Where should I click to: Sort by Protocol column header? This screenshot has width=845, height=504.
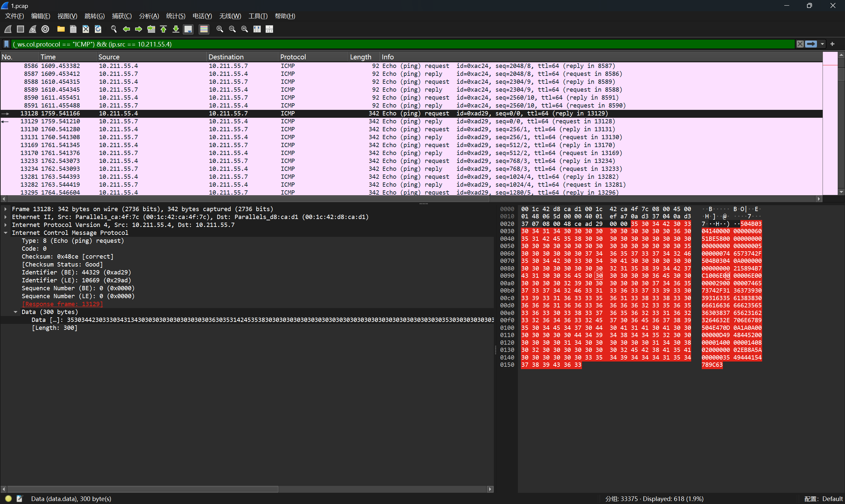(x=314, y=57)
